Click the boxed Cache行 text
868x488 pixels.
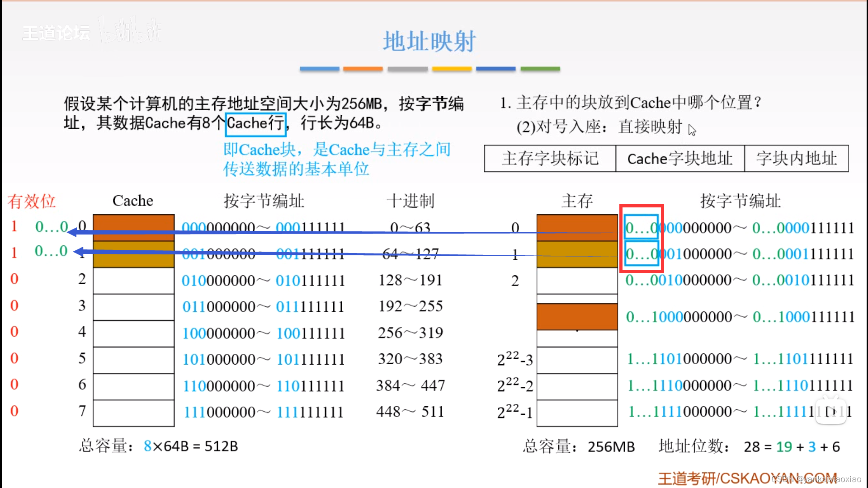[x=256, y=124]
